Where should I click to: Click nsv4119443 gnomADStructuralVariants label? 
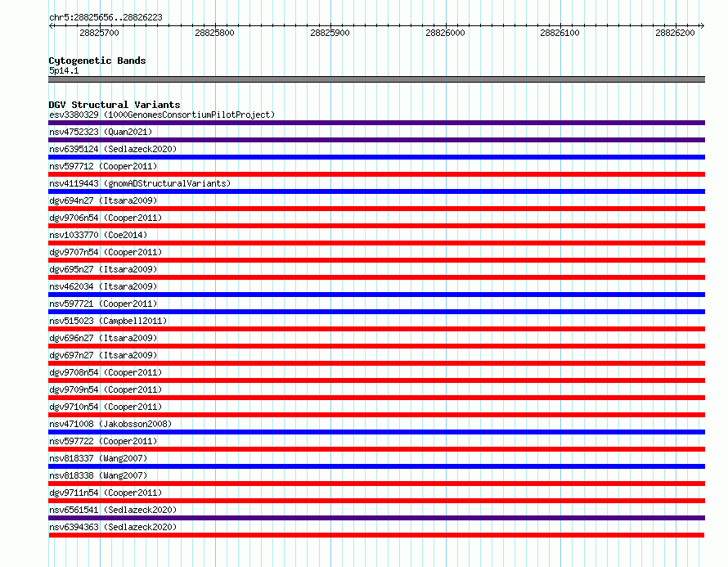(140, 183)
